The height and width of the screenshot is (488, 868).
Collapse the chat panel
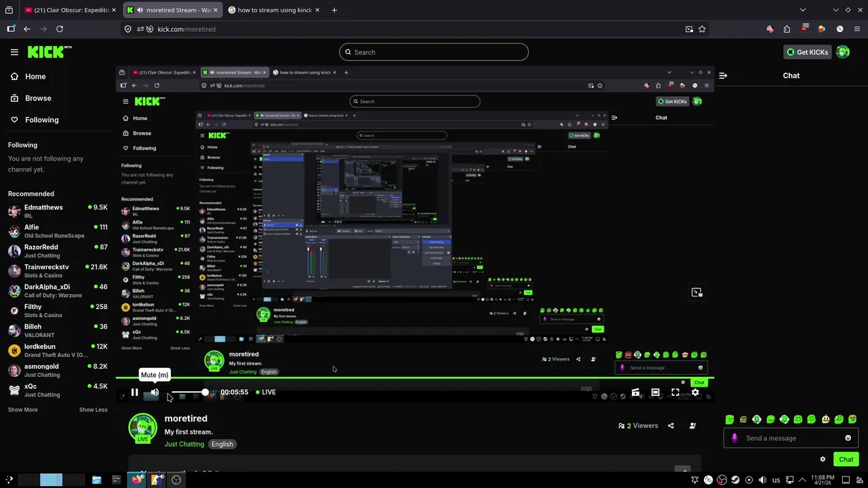[723, 75]
